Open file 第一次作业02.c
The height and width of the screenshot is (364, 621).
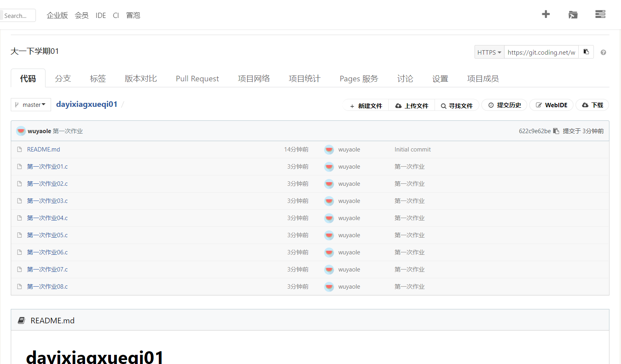47,184
